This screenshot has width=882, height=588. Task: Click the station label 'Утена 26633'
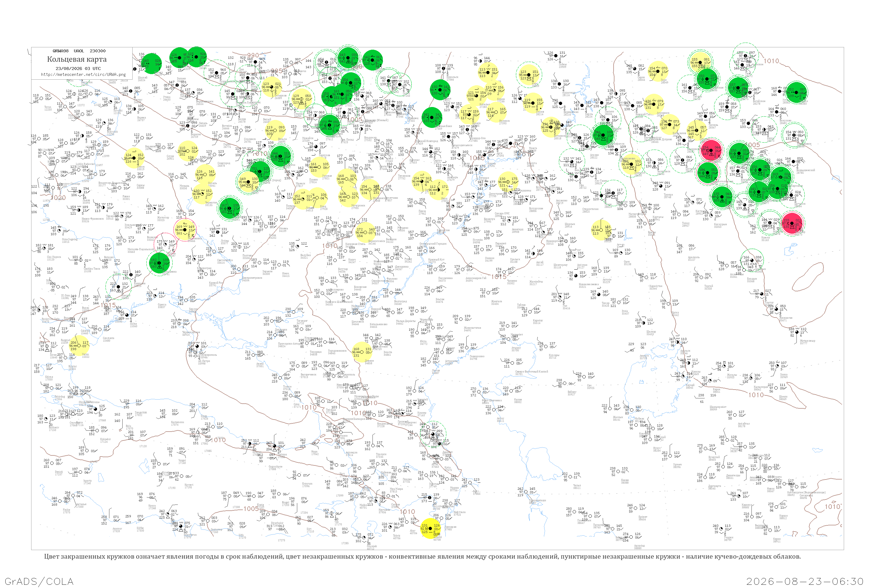[166, 98]
